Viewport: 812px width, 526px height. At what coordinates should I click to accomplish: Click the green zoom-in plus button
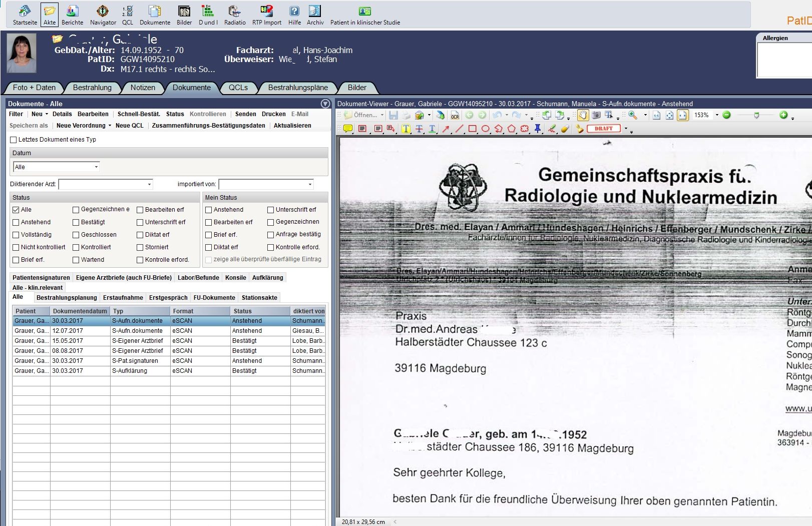tap(783, 115)
